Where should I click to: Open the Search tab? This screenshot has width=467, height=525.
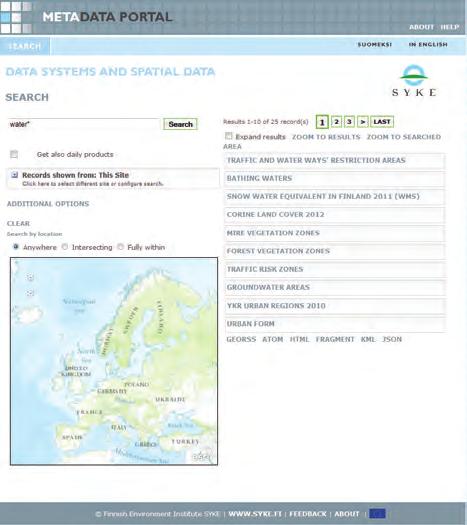click(x=25, y=46)
